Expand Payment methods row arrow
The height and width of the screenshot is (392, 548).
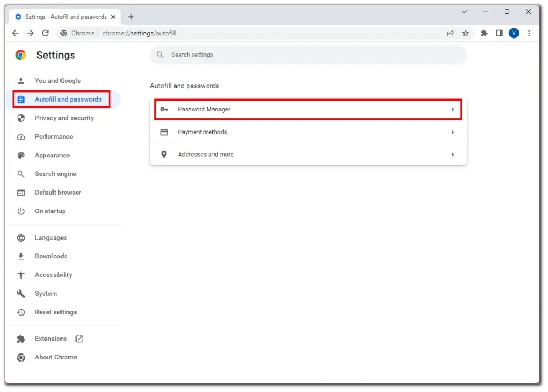pos(453,132)
